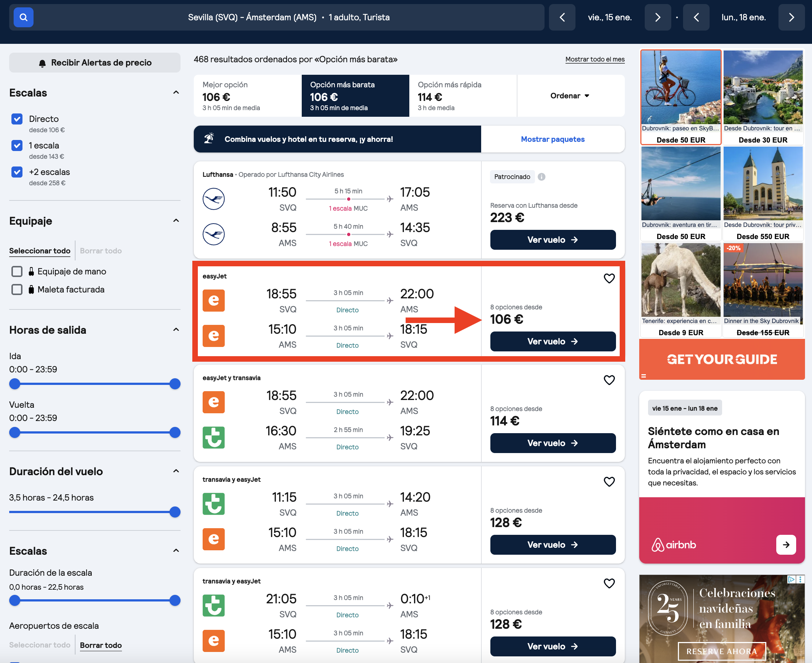Save the 106 € easyJet flight heart
812x663 pixels.
coord(609,278)
